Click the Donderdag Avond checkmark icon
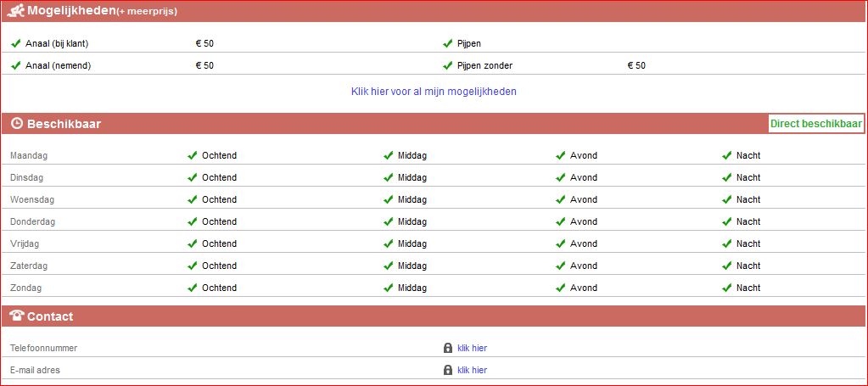Image resolution: width=868 pixels, height=386 pixels. [561, 221]
